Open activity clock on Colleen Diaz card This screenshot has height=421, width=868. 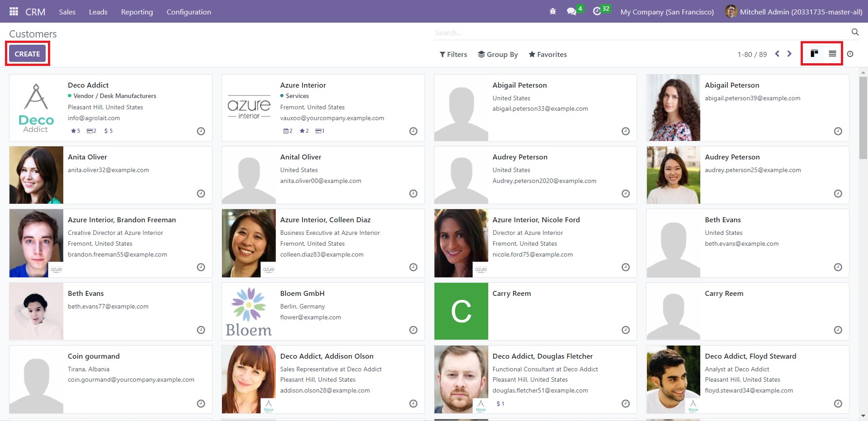point(413,267)
